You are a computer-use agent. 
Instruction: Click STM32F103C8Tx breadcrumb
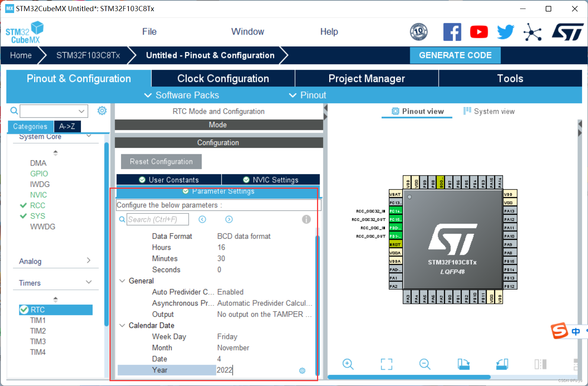click(x=88, y=55)
